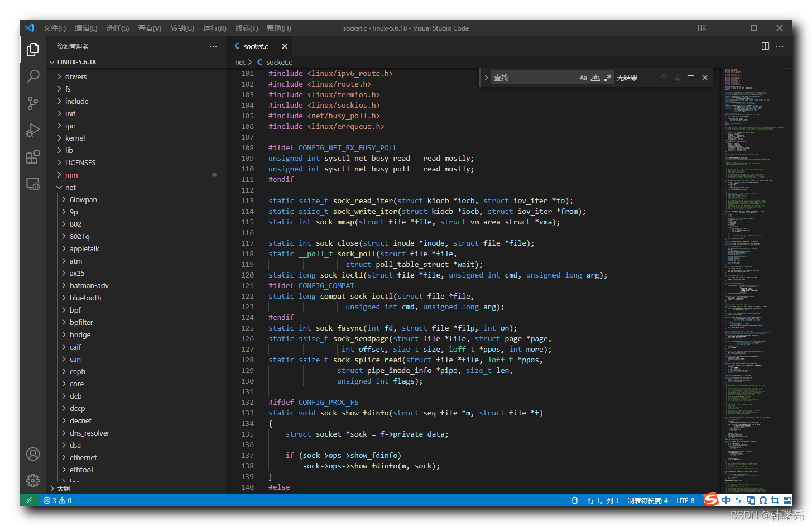Screen dimensions: 812x526
Task: Open the Source Control view
Action: click(33, 103)
